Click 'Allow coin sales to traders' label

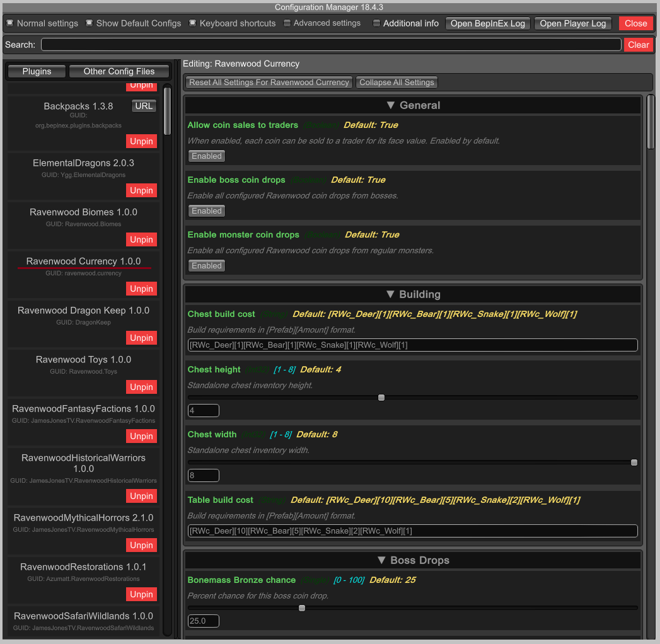[243, 125]
